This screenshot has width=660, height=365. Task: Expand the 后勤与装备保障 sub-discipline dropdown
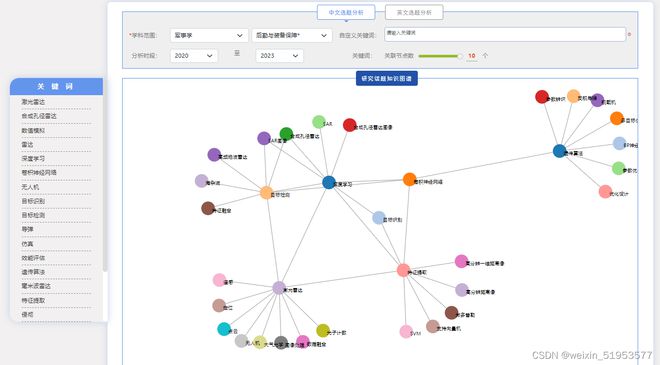pos(292,35)
